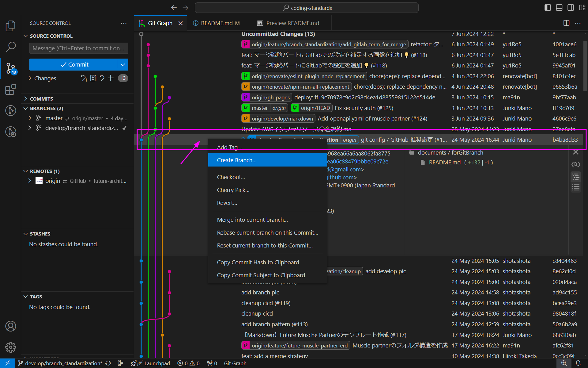Choose Copy Commit Hash to Clipboard
Screen dimensions: 588x368
point(267,263)
